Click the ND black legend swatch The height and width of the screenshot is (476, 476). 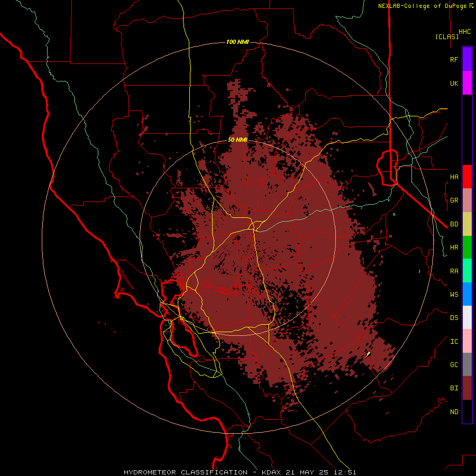pyautogui.click(x=467, y=411)
